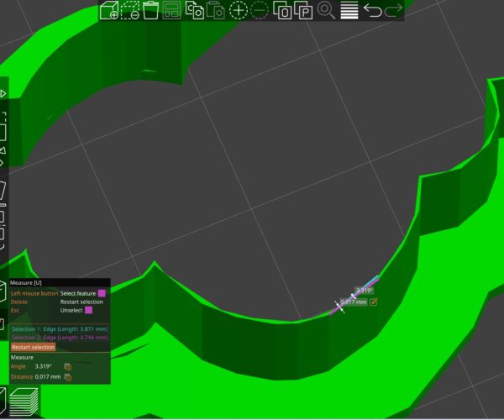Click the Delete all dashed-box icon
This screenshot has width=504, height=420.
130,11
